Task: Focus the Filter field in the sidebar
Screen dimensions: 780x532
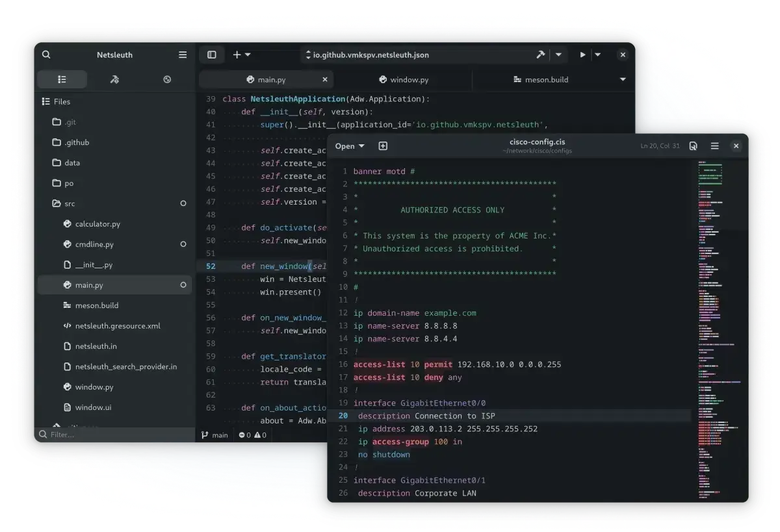Action: click(x=115, y=435)
